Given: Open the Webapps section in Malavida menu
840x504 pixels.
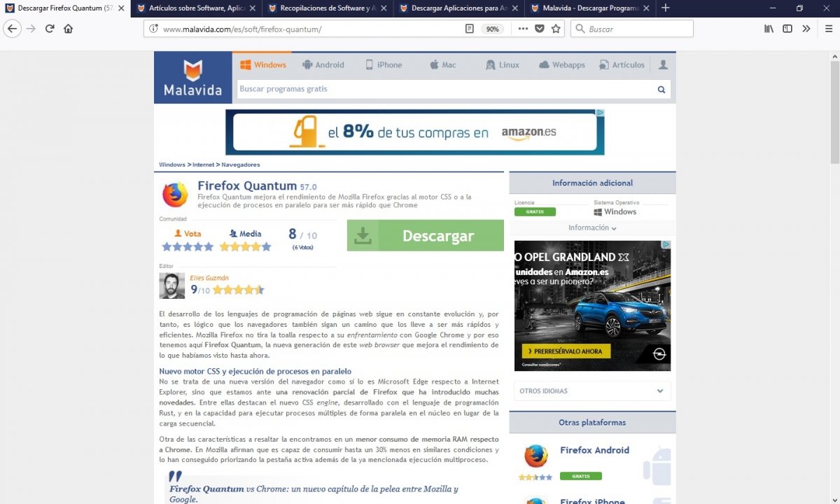Looking at the screenshot, I should pos(562,65).
